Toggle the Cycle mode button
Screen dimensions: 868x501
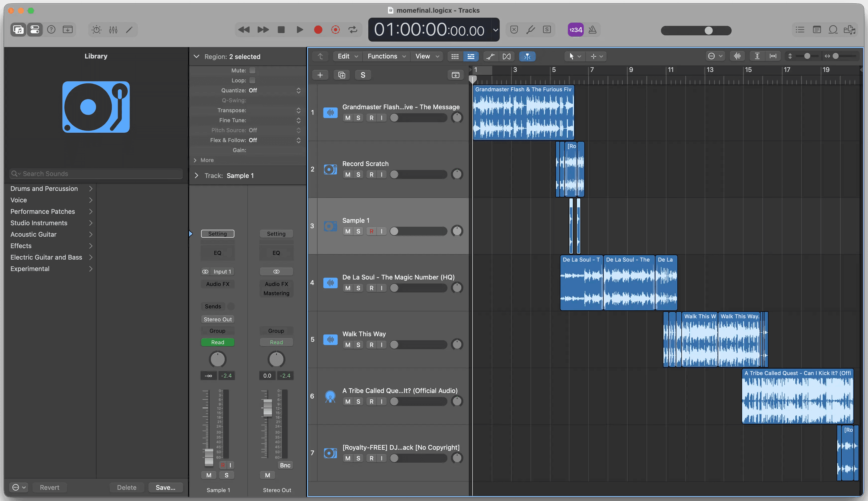pos(353,30)
